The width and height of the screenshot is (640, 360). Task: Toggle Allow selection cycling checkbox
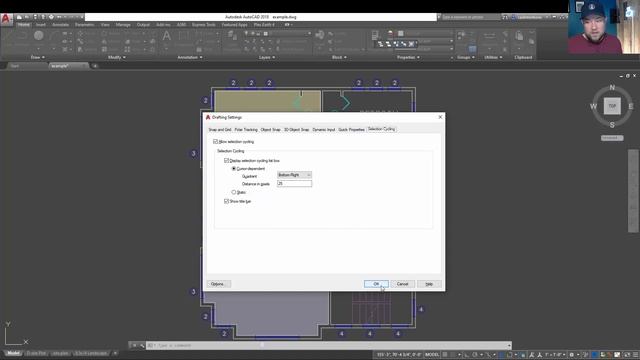click(216, 142)
